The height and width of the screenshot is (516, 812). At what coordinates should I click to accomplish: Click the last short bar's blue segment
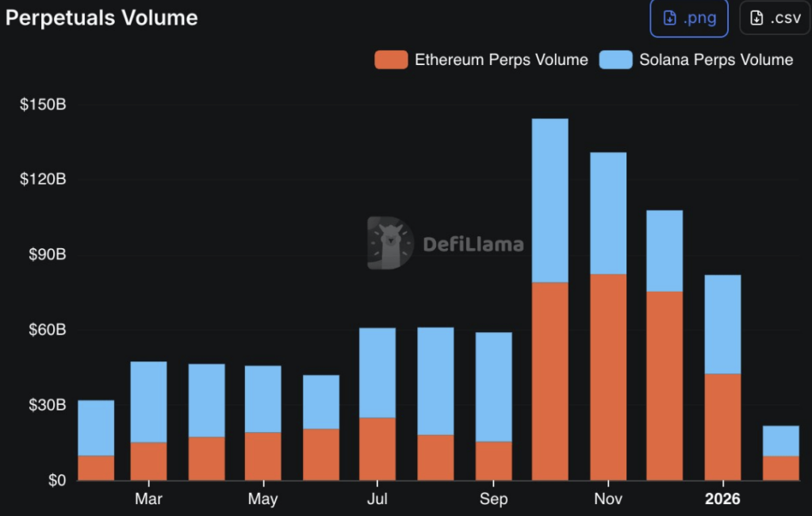pyautogui.click(x=780, y=441)
